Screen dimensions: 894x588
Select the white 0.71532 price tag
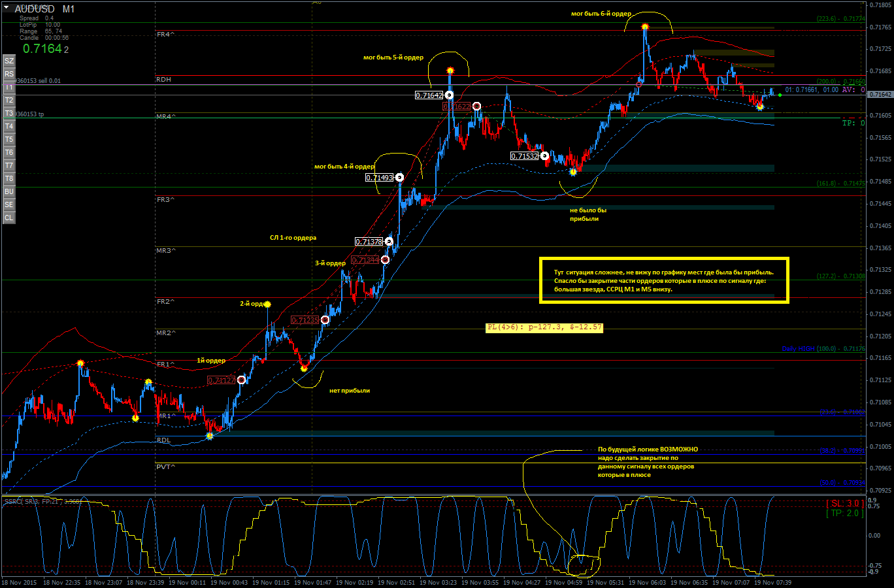point(525,156)
